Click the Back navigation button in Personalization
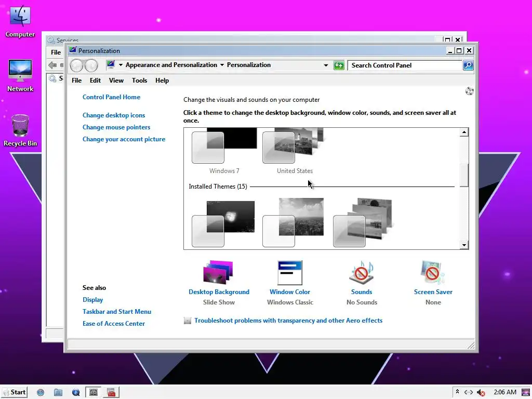The width and height of the screenshot is (532, 399). coord(77,65)
